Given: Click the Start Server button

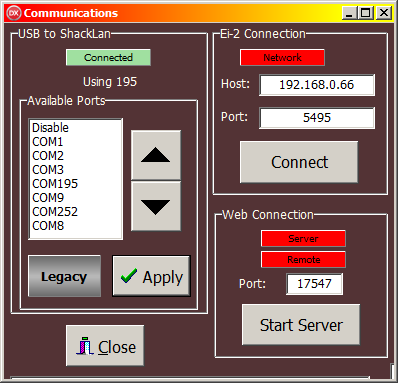Looking at the screenshot, I should coord(301,325).
